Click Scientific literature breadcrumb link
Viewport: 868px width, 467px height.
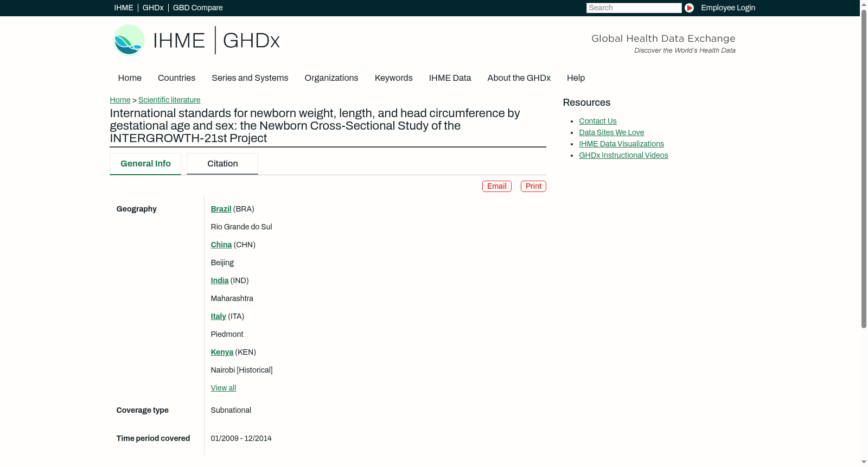point(169,100)
